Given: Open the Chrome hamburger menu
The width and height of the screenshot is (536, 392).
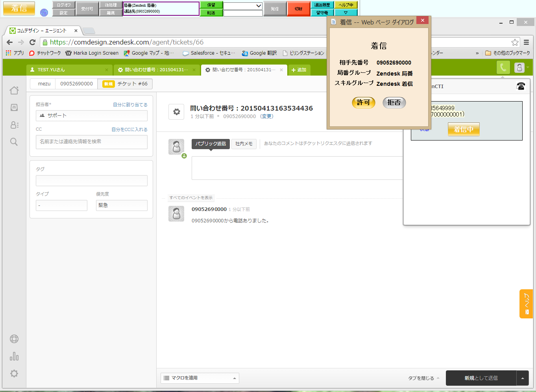Looking at the screenshot, I should click(x=526, y=42).
